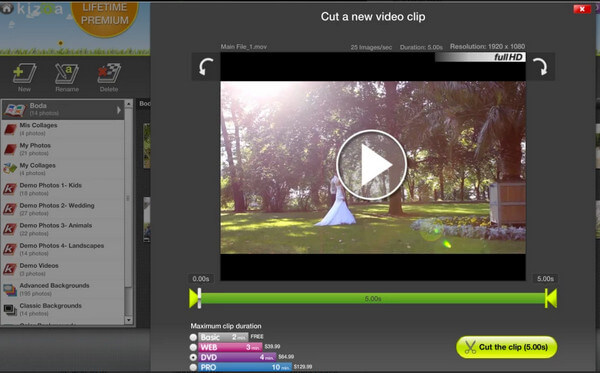Click the Delete album icon

click(x=109, y=77)
